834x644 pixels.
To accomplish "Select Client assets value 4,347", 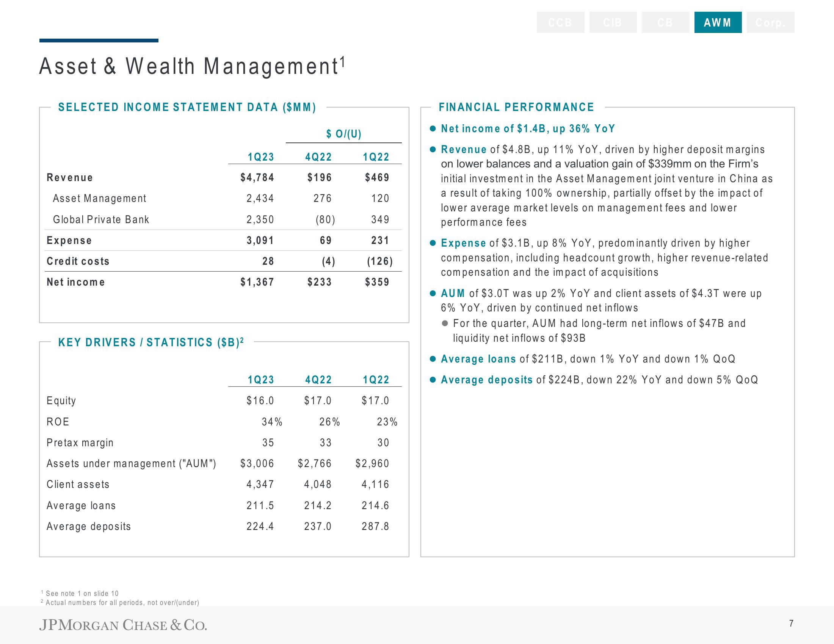I will pos(260,485).
